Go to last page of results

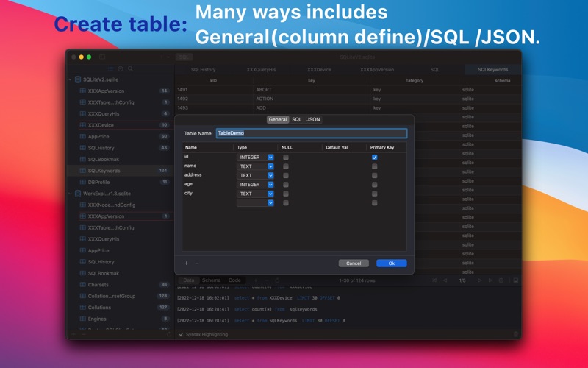pos(490,280)
